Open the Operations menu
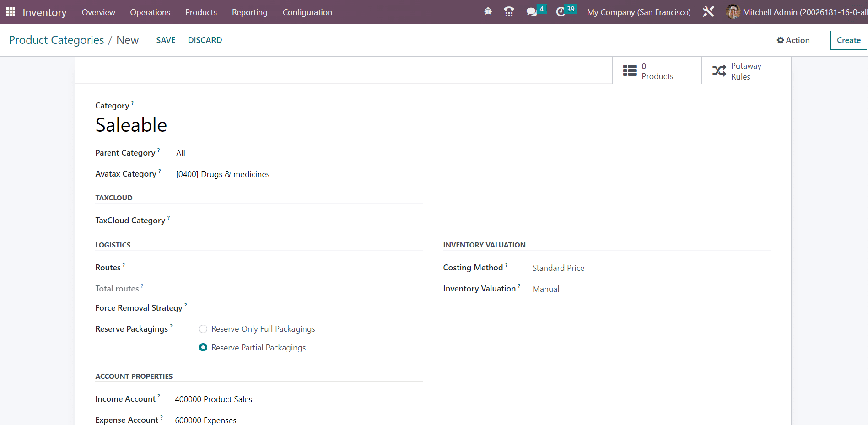 150,12
